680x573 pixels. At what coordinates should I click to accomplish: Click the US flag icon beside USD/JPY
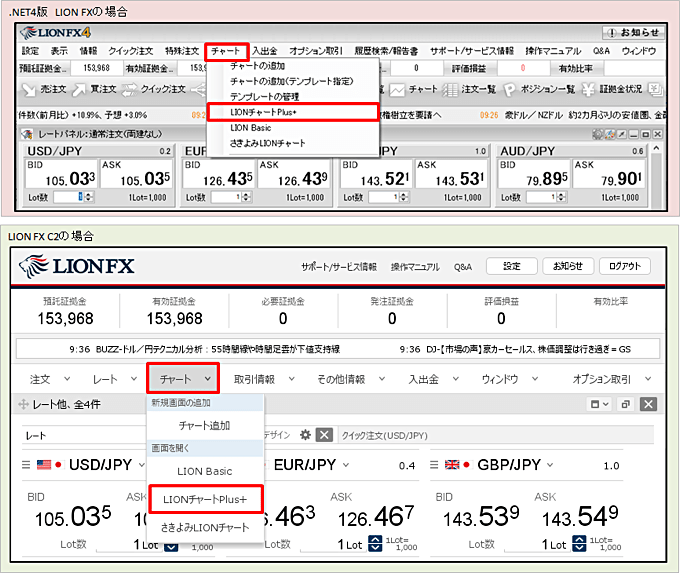(44, 465)
